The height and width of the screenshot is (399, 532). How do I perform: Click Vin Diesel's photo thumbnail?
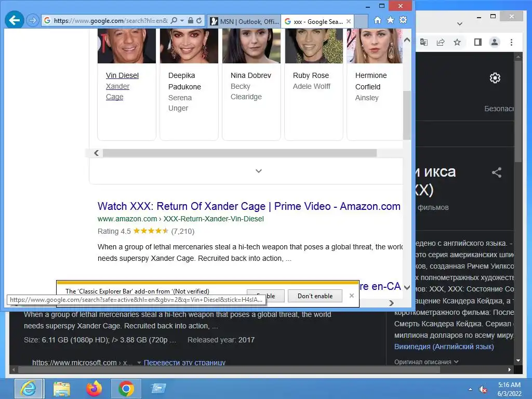coord(127,46)
